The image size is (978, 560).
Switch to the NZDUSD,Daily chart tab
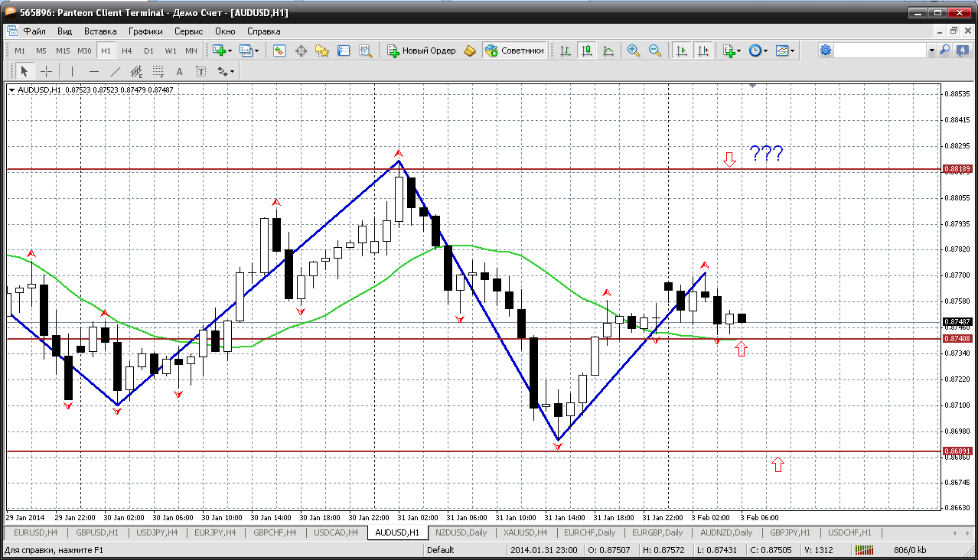tap(460, 532)
